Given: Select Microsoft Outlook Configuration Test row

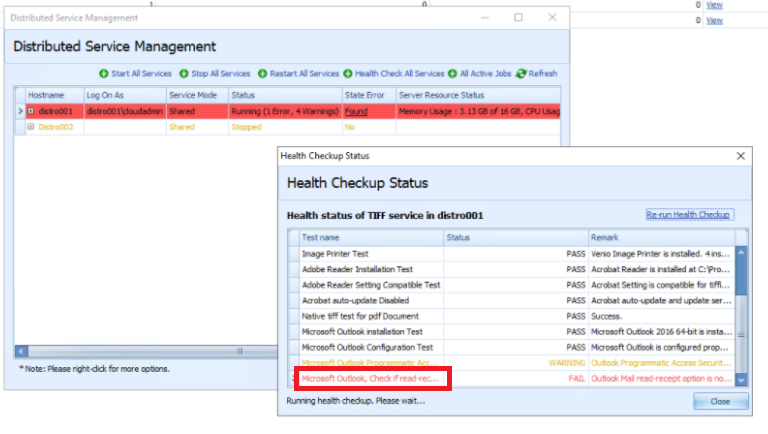Looking at the screenshot, I should (512, 348).
